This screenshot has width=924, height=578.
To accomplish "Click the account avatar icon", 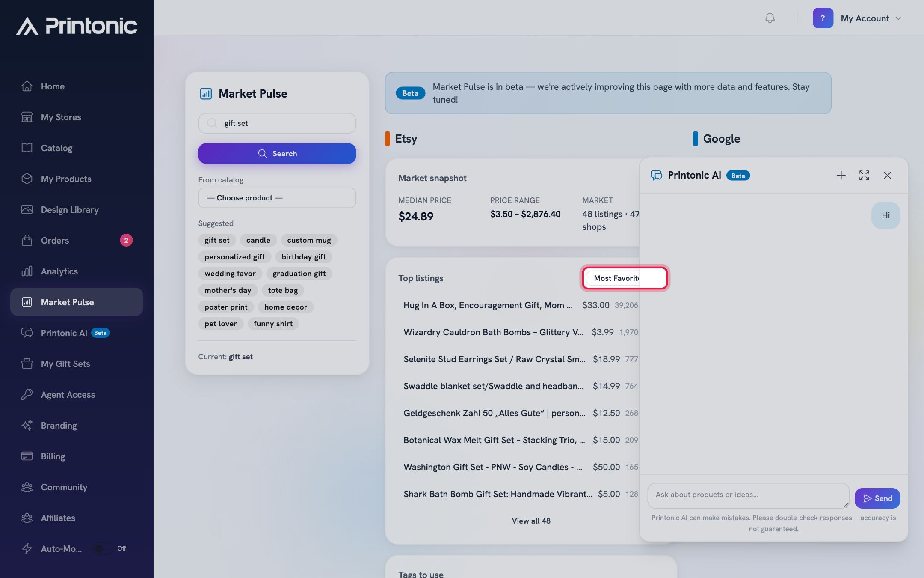I will [x=823, y=18].
